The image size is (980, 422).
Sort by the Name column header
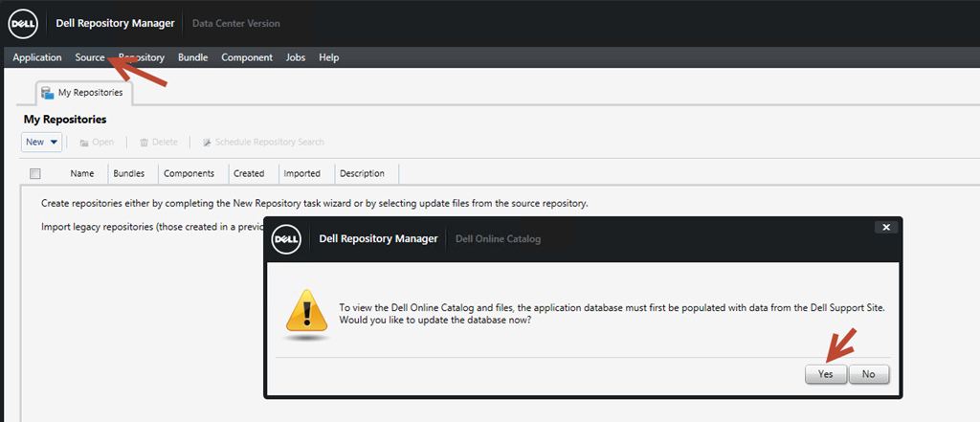[x=82, y=173]
